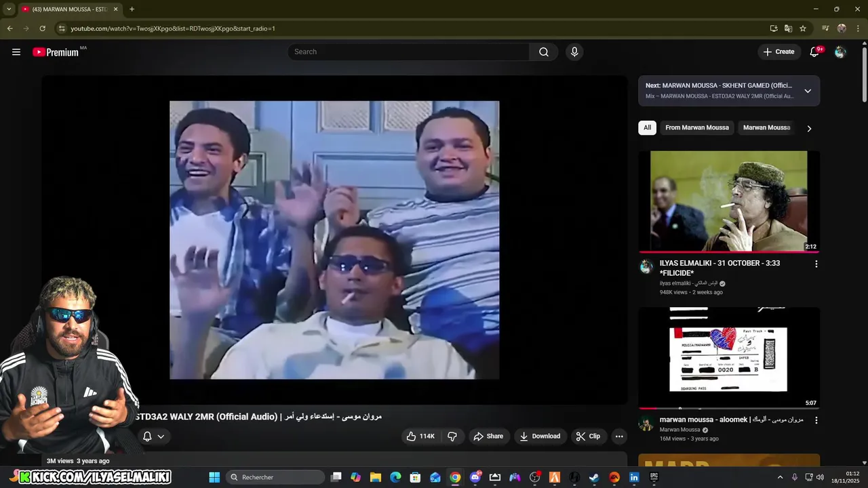Viewport: 868px width, 488px height.
Task: Start voice search with the microphone
Action: coord(574,52)
